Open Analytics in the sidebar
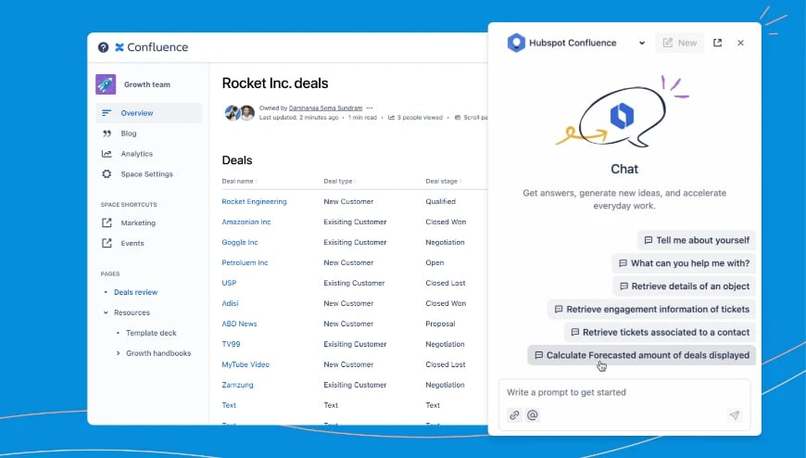Viewport: 806px width, 458px height. pyautogui.click(x=137, y=154)
